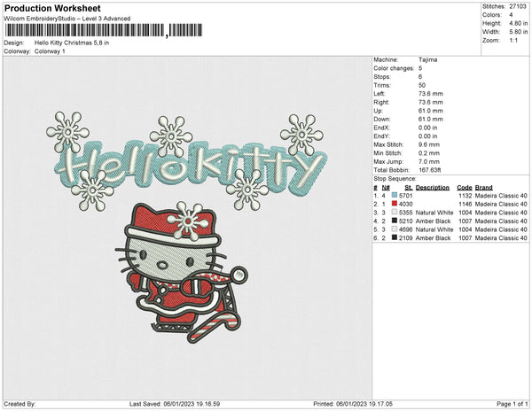Click the 'Page 1 of 1' footer text

pyautogui.click(x=512, y=404)
